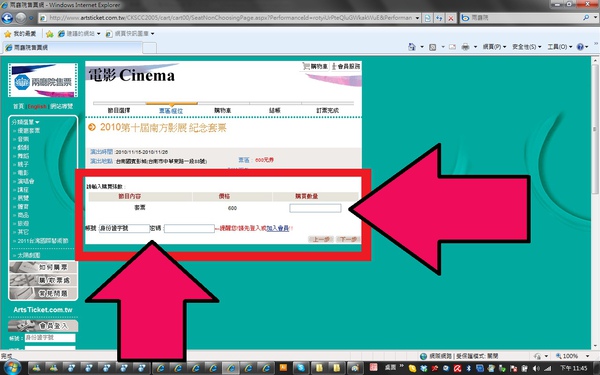600x375 pixels.
Task: Expand the 網頁快訊圖庫 dropdown
Action: [x=152, y=34]
